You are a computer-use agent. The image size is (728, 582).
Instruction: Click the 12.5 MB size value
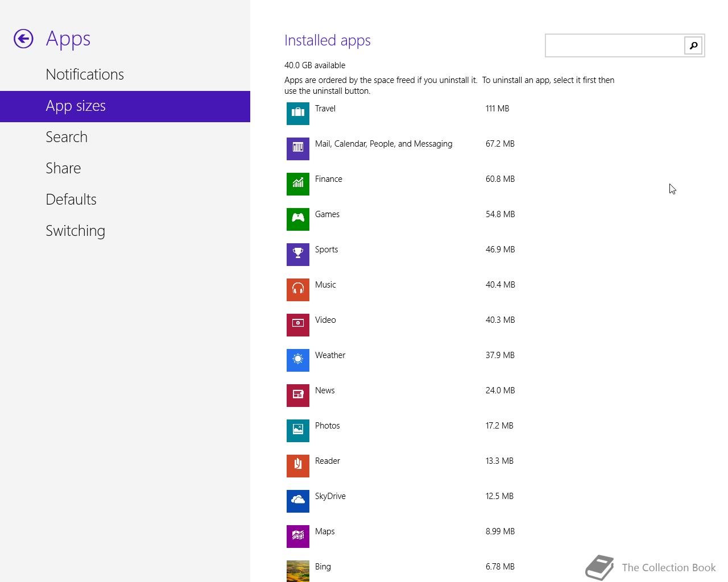tap(500, 496)
